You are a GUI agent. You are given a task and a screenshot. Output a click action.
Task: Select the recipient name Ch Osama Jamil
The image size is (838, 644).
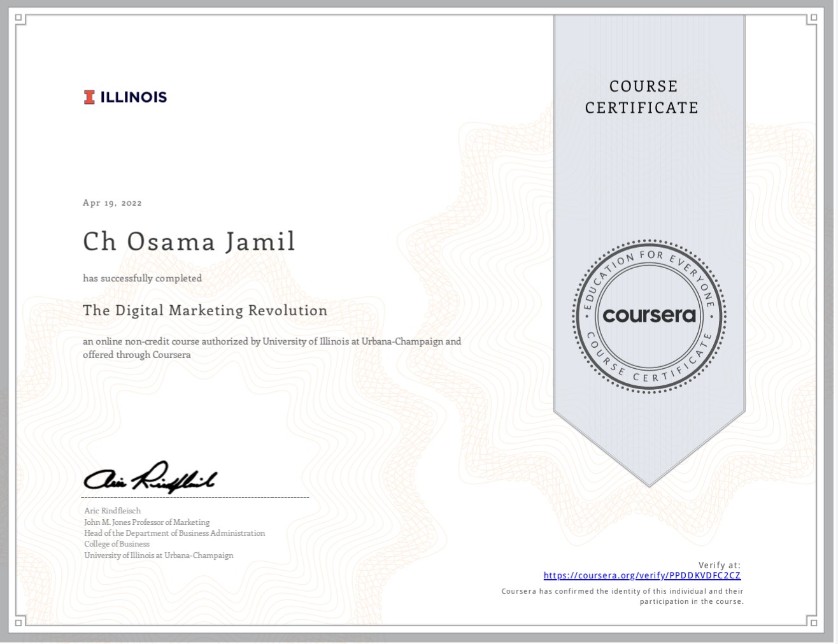click(189, 241)
